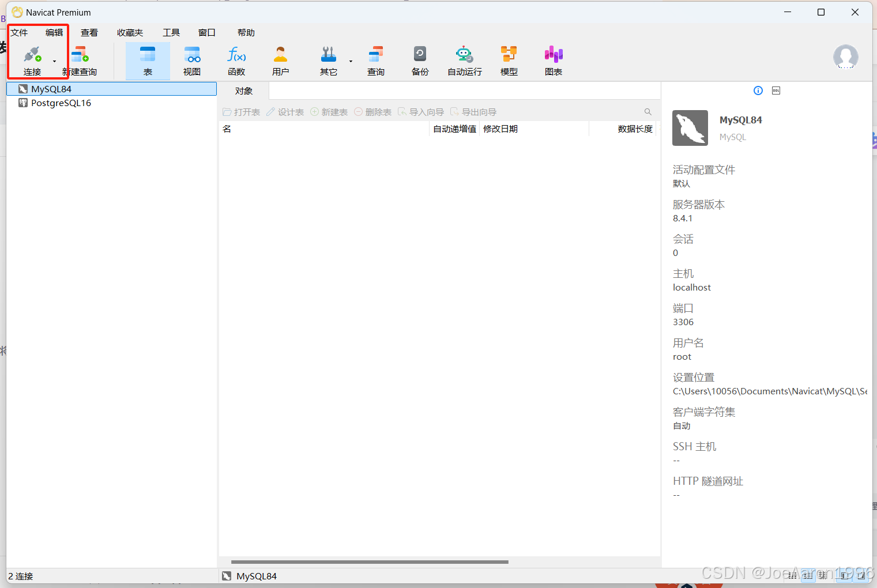Click the search magnifier in object toolbar
Screen dimensions: 877x588
pyautogui.click(x=648, y=112)
